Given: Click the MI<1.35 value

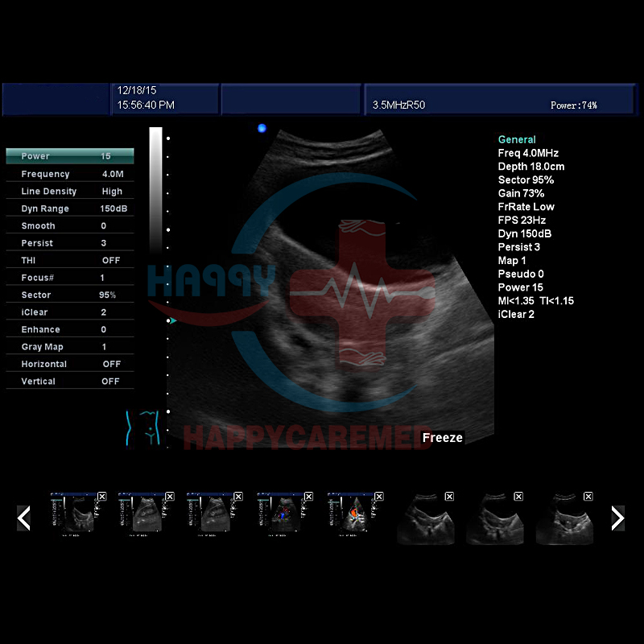Looking at the screenshot, I should pyautogui.click(x=516, y=301).
